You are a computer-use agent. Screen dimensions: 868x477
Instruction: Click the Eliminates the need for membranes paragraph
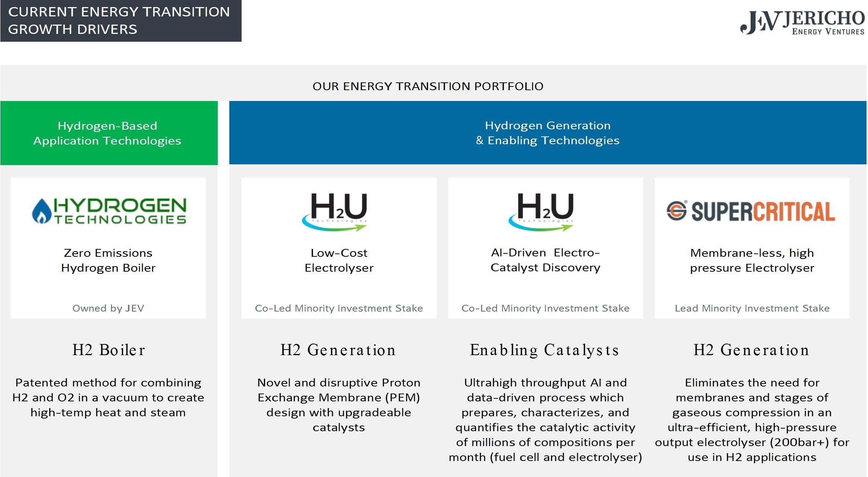point(752,420)
